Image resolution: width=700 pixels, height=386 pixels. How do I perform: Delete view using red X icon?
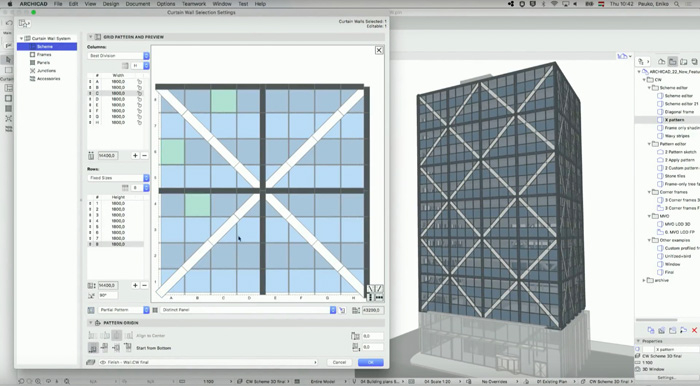point(694,330)
